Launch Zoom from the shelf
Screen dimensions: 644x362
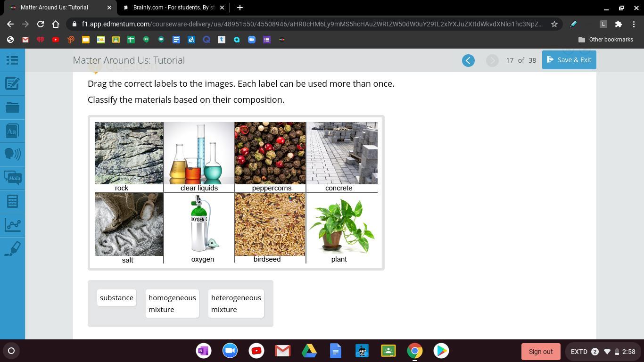pyautogui.click(x=230, y=351)
